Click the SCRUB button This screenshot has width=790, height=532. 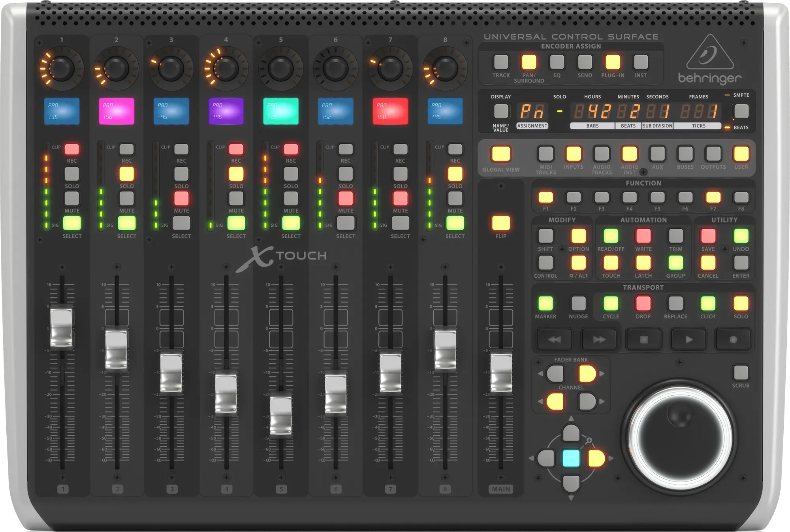tap(741, 373)
